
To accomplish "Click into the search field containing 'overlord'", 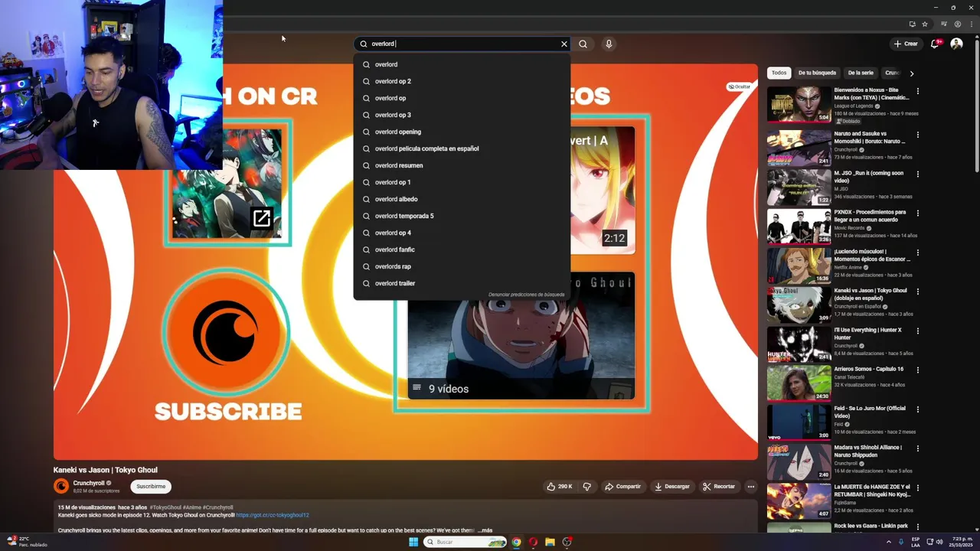I will (463, 44).
